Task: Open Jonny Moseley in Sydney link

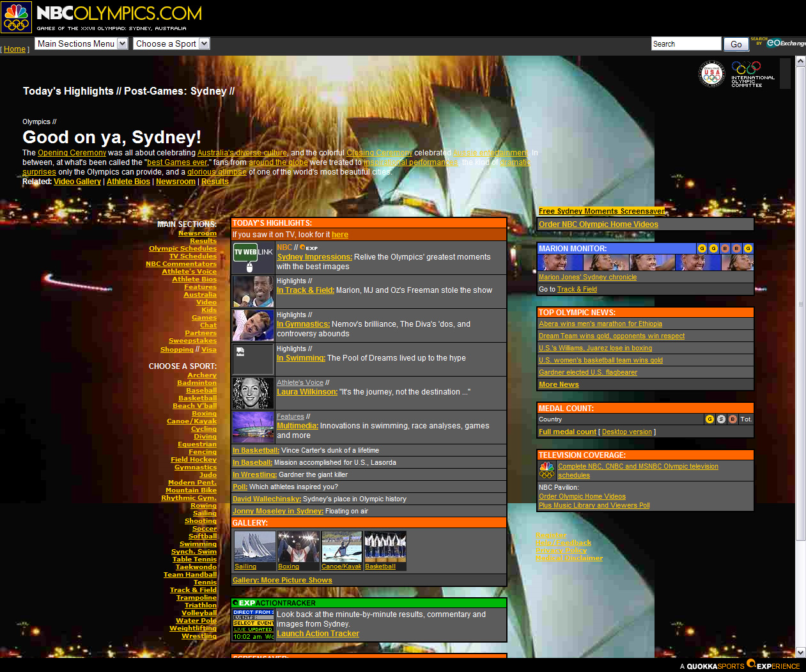Action: coord(278,512)
